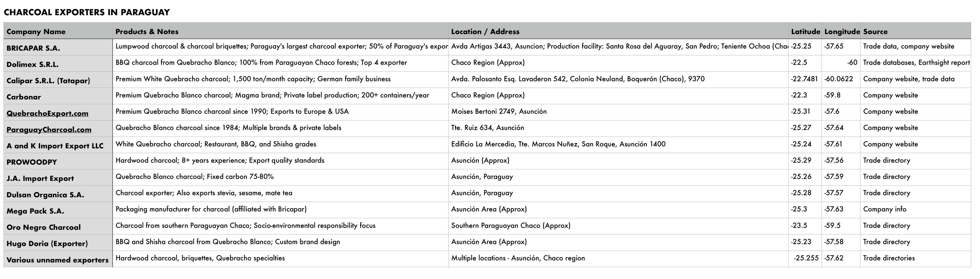Image resolution: width=980 pixels, height=279 pixels.
Task: Select latitude value -25.31
Action: pos(805,112)
